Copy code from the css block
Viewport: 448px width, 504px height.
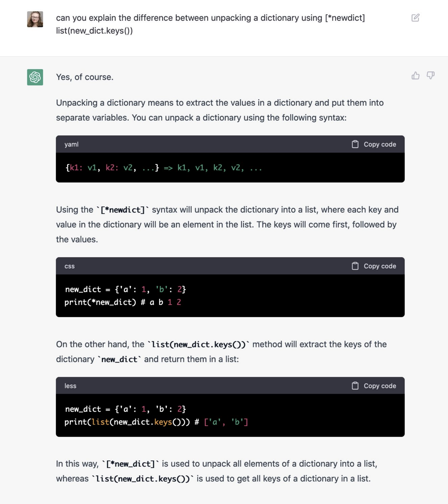pos(374,266)
